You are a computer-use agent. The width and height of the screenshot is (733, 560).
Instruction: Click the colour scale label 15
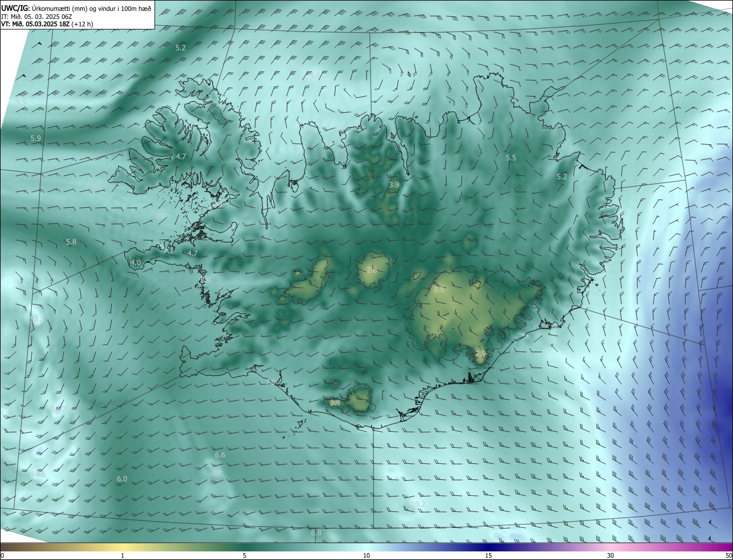coord(488,555)
